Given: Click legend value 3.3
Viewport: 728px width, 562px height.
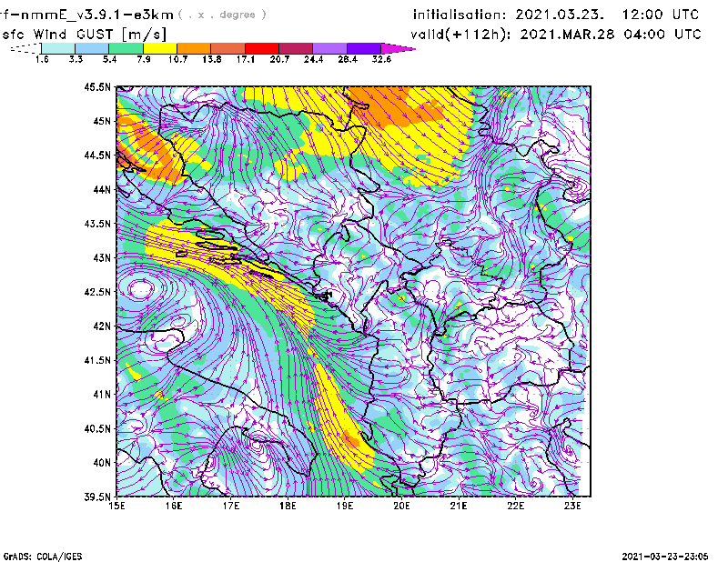Looking at the screenshot, I should (76, 59).
